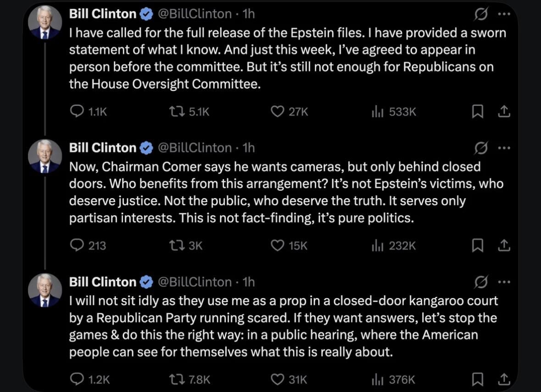The image size is (541, 392).
Task: Expand more options on the Chairman Comer tweet
Action: click(504, 148)
